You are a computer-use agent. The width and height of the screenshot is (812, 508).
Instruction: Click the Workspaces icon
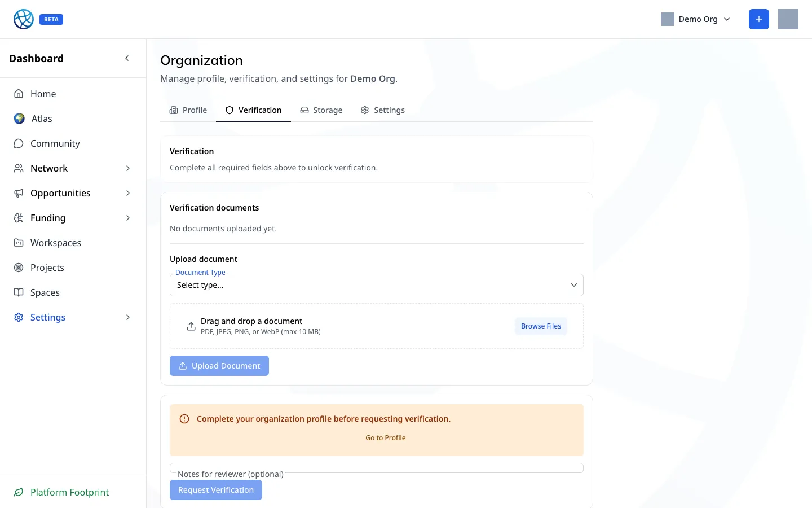(x=19, y=243)
